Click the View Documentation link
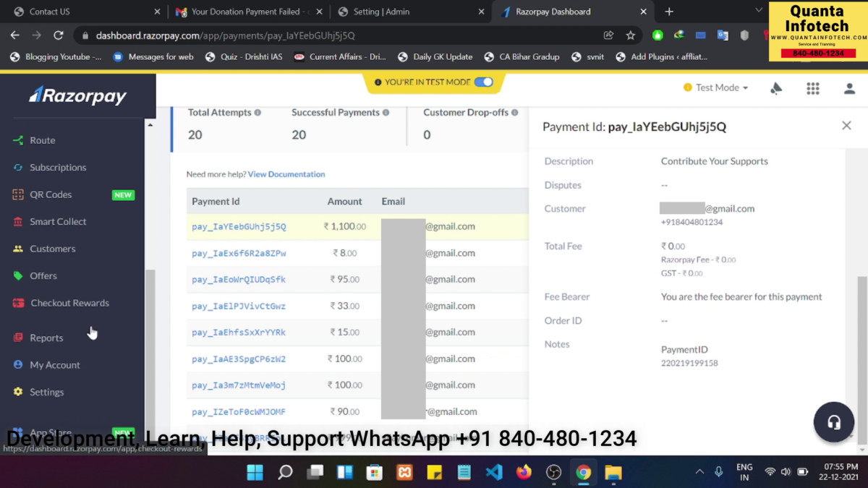Screen dimensions: 868x488 click(286, 174)
